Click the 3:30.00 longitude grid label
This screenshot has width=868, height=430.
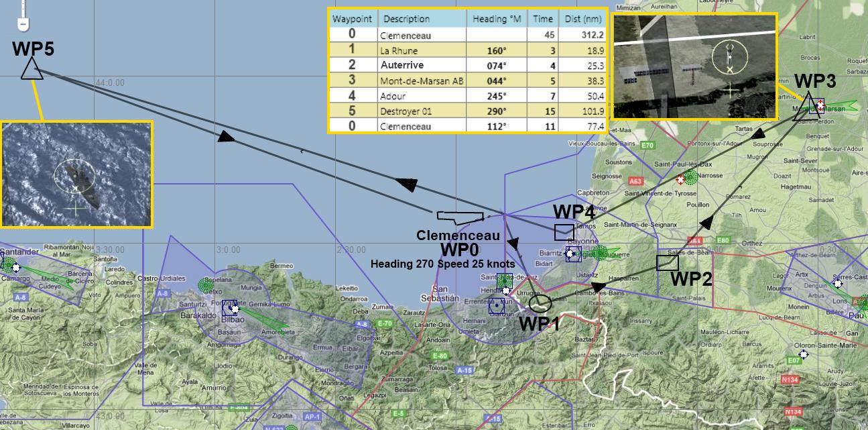click(109, 250)
